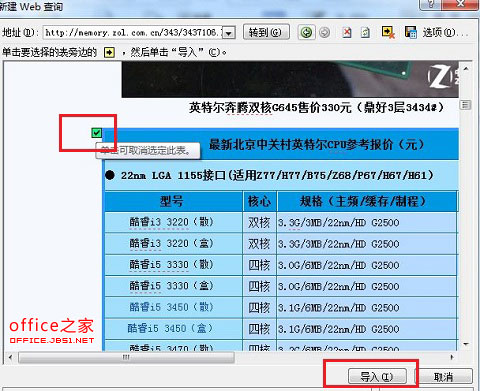Screen dimensions: 480x391
Task: Click the horizontal scrollbar thumb
Action: click(126, 357)
